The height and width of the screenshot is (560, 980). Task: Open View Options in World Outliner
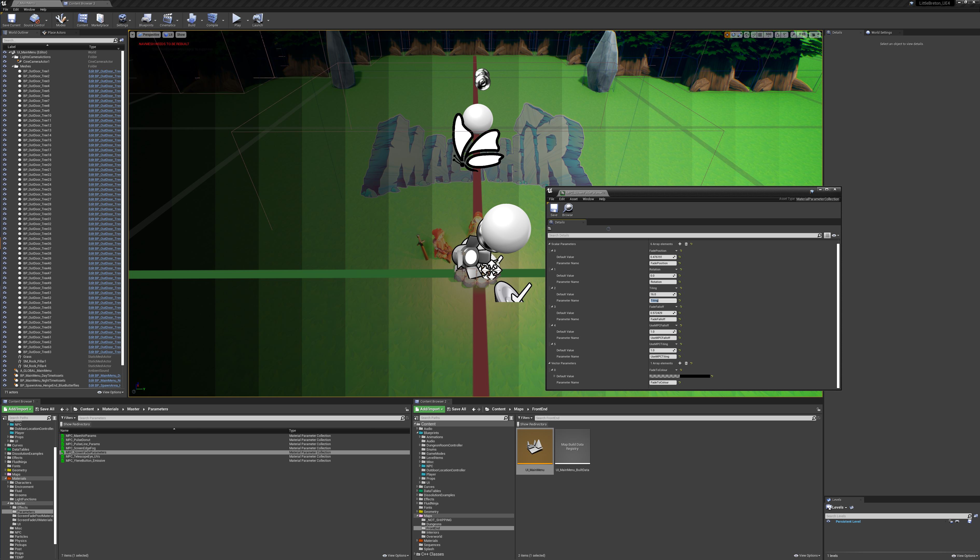pos(111,392)
